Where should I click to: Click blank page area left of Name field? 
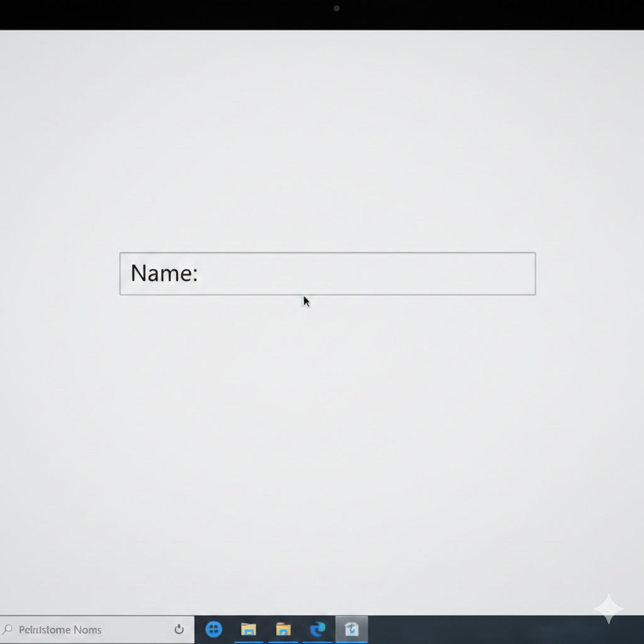click(60, 274)
